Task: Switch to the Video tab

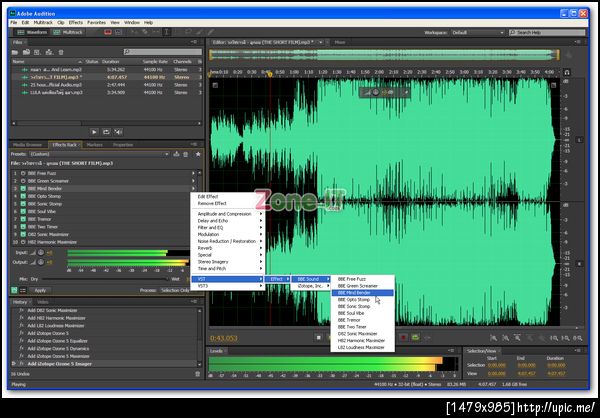Action: [43, 302]
